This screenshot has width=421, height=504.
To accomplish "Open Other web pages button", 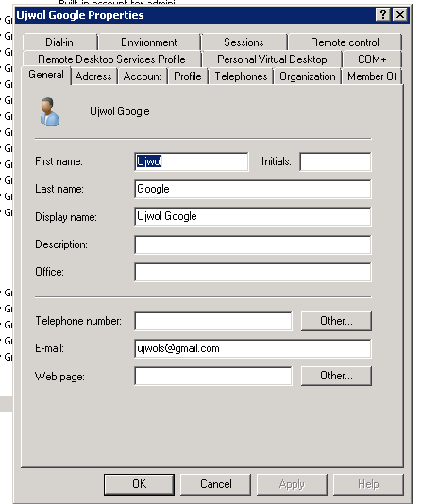I will [336, 376].
